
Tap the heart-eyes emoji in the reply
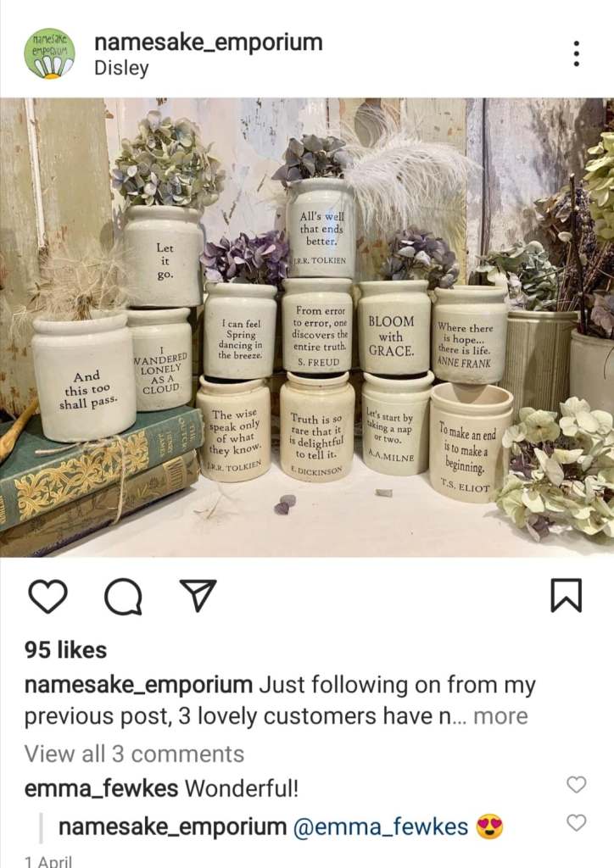tap(488, 827)
